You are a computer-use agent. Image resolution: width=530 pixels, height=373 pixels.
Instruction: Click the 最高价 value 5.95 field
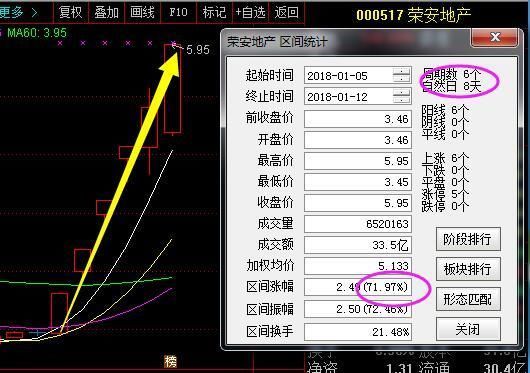pyautogui.click(x=358, y=161)
